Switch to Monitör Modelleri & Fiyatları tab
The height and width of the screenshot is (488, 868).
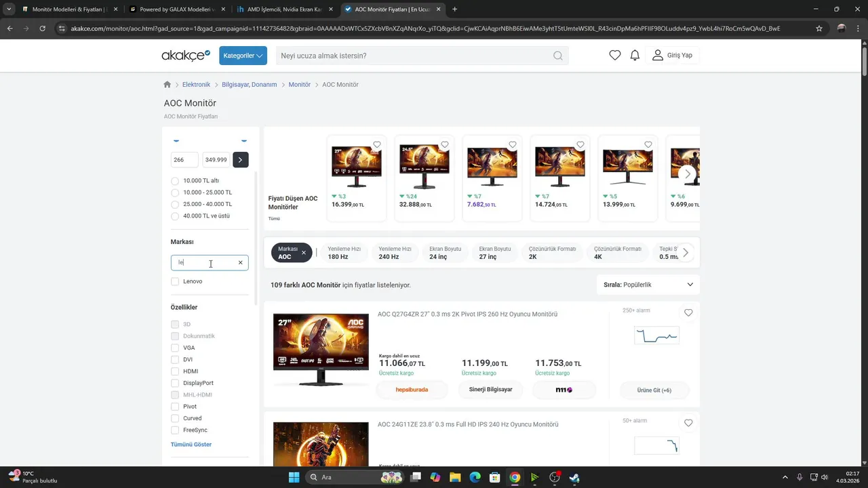point(71,9)
